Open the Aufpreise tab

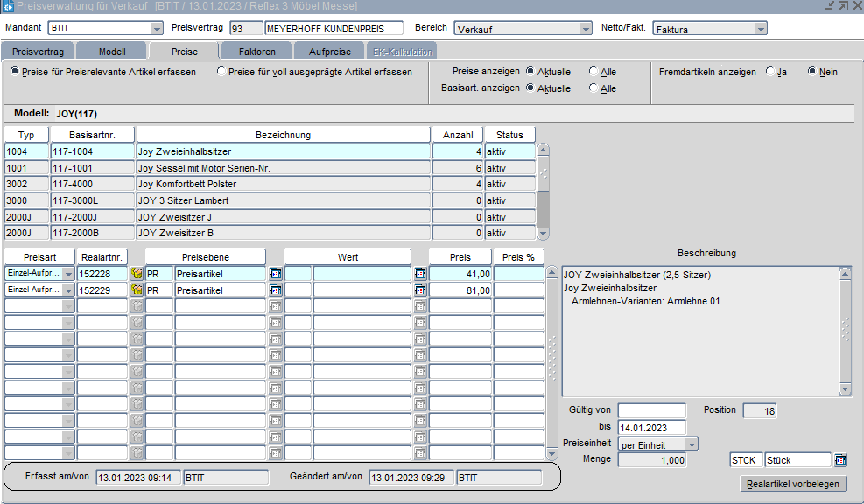click(329, 52)
